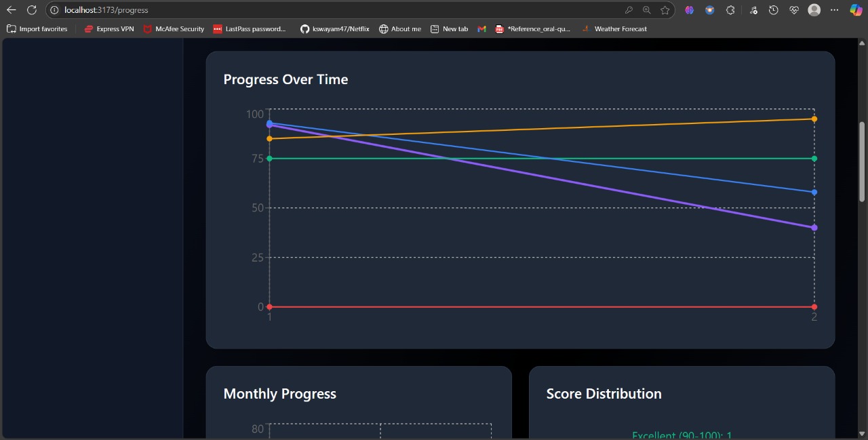The width and height of the screenshot is (868, 440).
Task: Open McAfee Security bookmark
Action: (174, 29)
